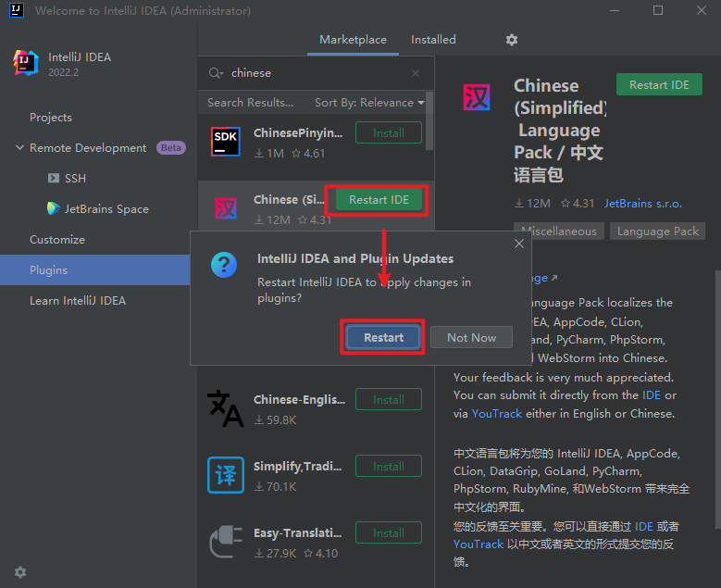This screenshot has height=588, width=721.
Task: Click the ChinesePinyin SDK plugin icon
Action: [225, 142]
